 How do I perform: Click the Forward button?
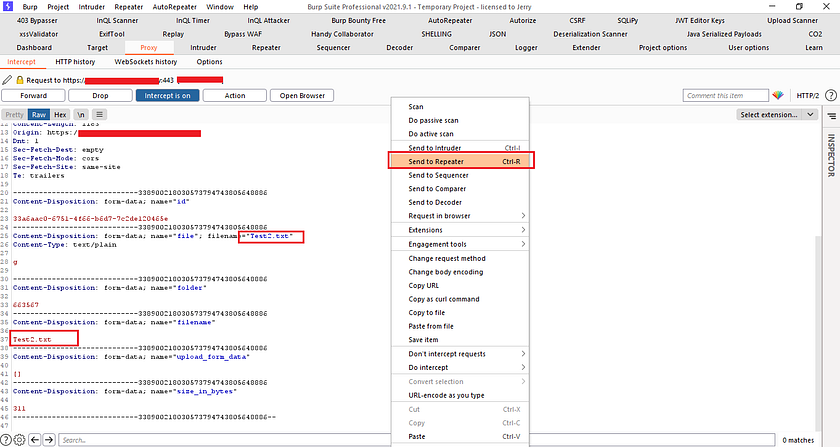click(33, 95)
